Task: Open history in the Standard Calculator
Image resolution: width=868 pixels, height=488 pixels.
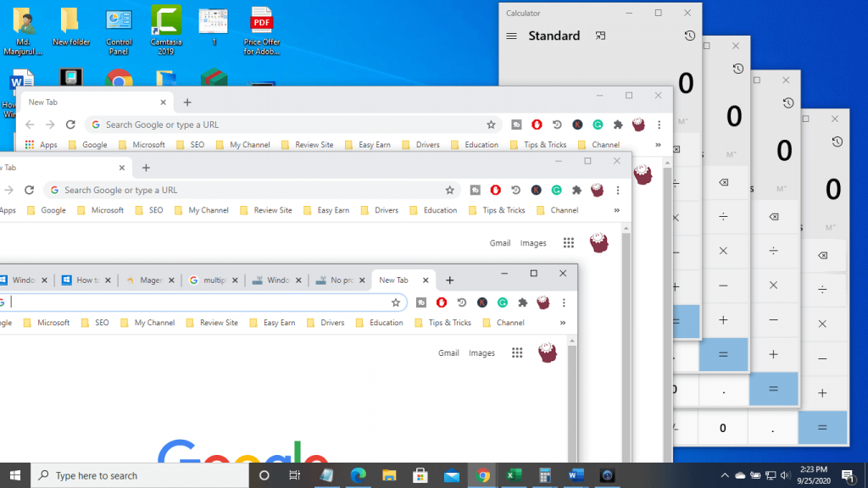Action: coord(689,36)
